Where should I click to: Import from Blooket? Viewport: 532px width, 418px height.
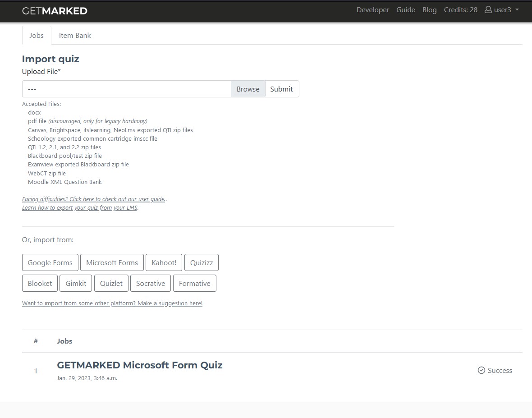40,283
